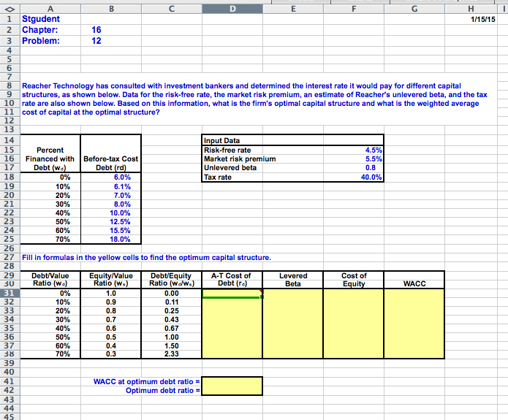The width and height of the screenshot is (508, 420).
Task: Select the 18.0% before-tax cost of debt cell
Action: [x=110, y=239]
